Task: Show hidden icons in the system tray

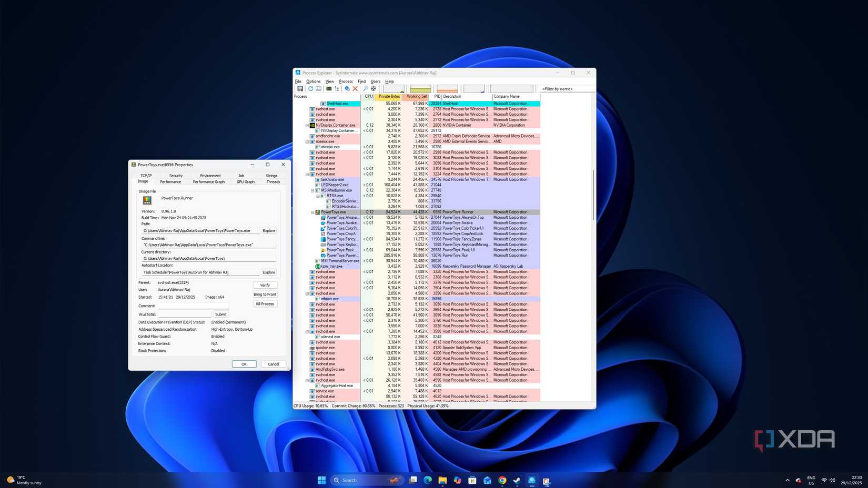Action: [788, 480]
